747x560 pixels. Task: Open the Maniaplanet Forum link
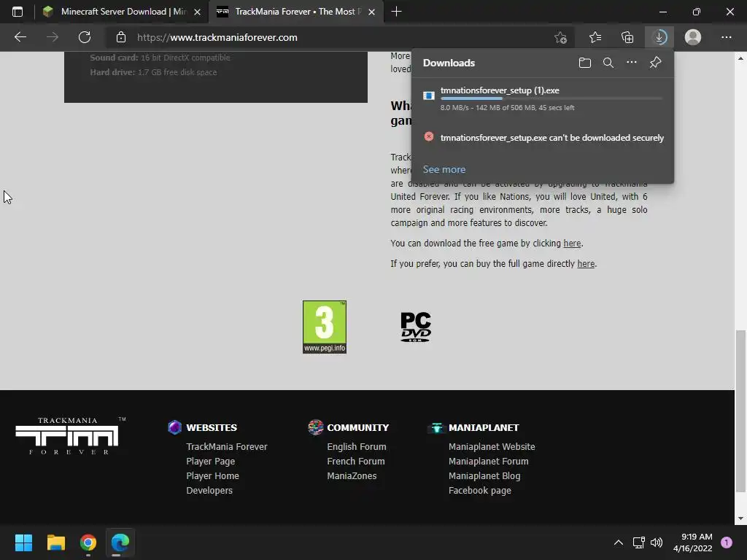[488, 462]
